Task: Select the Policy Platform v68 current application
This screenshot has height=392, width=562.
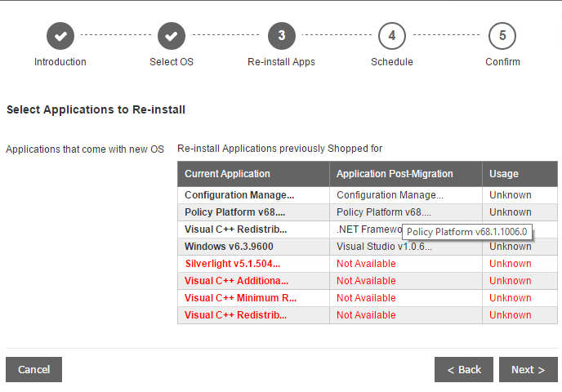Action: point(234,212)
